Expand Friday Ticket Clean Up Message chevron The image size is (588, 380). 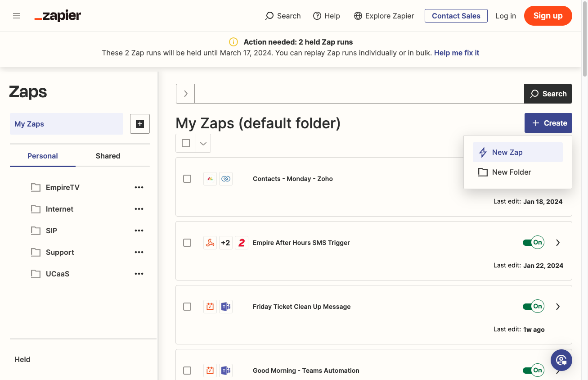pos(558,307)
